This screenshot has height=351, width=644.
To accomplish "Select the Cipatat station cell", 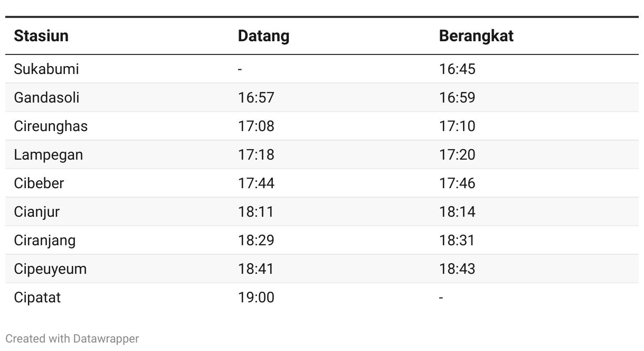I will [x=37, y=298].
